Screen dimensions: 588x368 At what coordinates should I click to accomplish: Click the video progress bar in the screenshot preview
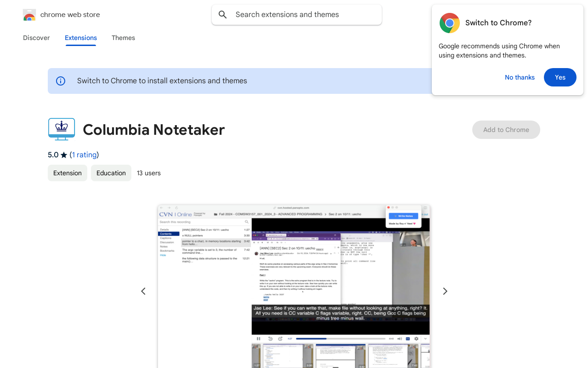pos(340,339)
